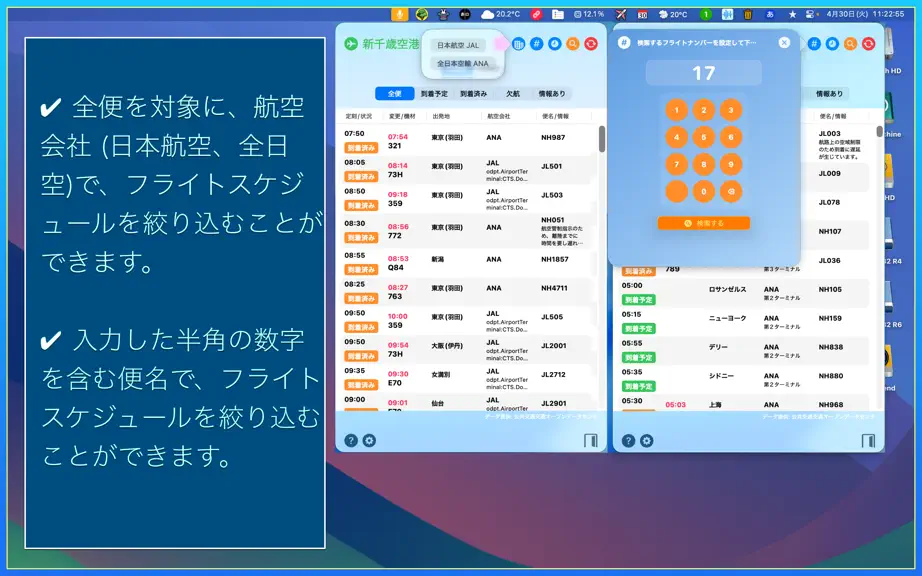Select flight JL503 row

coord(469,199)
